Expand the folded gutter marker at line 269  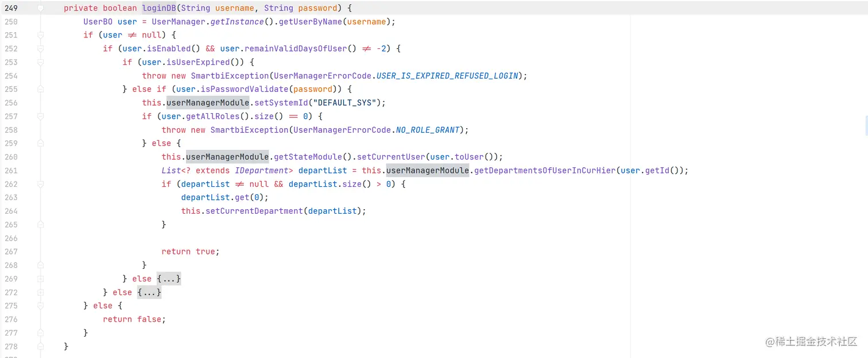click(x=40, y=279)
